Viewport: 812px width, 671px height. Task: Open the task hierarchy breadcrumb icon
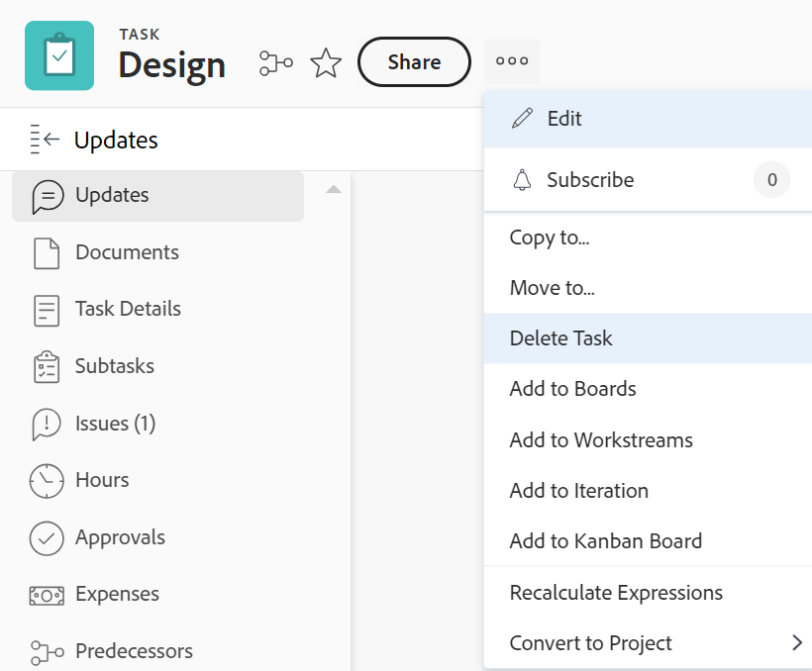tap(275, 63)
